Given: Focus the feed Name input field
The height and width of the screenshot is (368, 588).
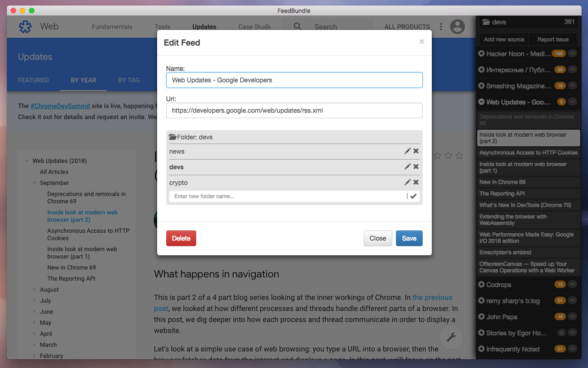Looking at the screenshot, I should click(294, 80).
